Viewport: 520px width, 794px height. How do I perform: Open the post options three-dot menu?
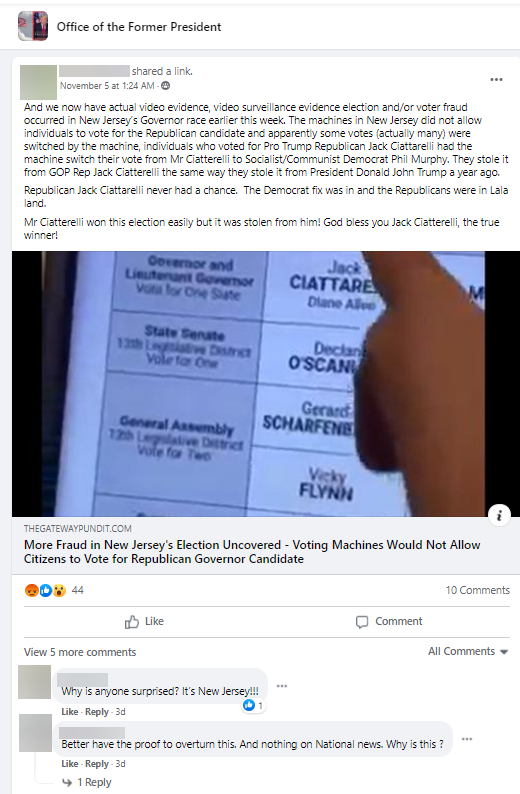pos(496,80)
